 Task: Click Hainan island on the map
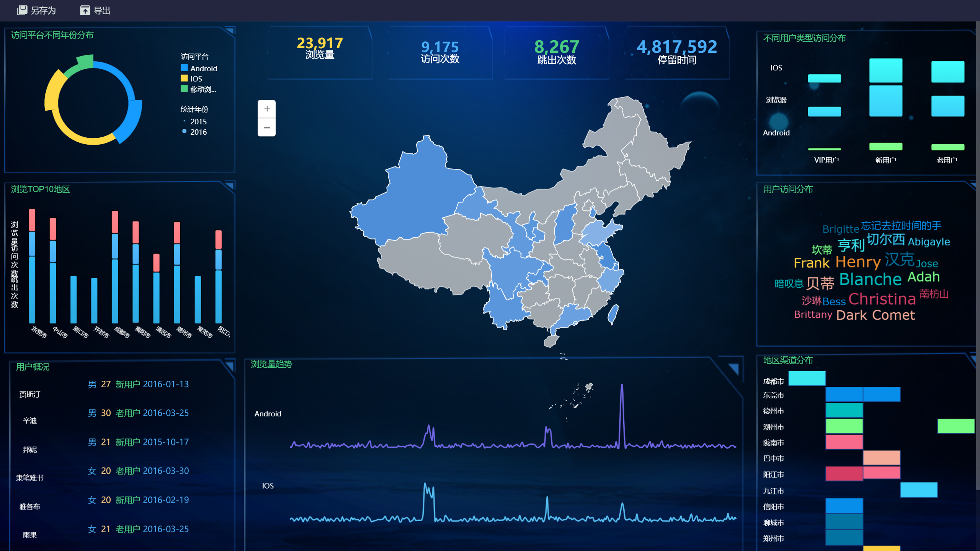tap(551, 341)
